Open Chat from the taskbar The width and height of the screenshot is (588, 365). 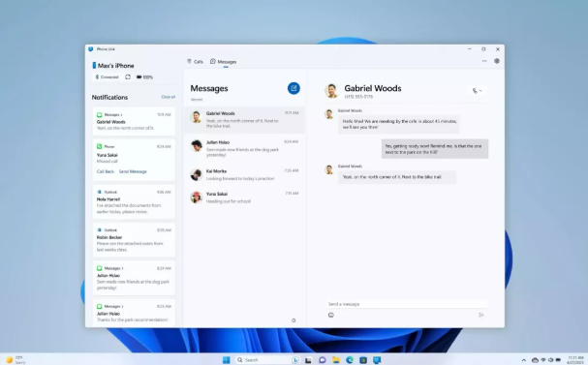(323, 360)
